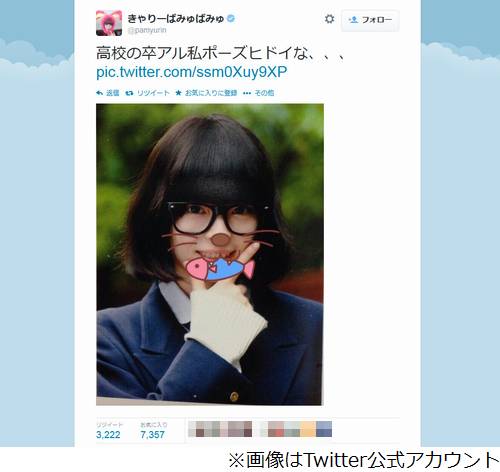View the 3,222 retweets count
The height and width of the screenshot is (472, 500).
pyautogui.click(x=108, y=435)
